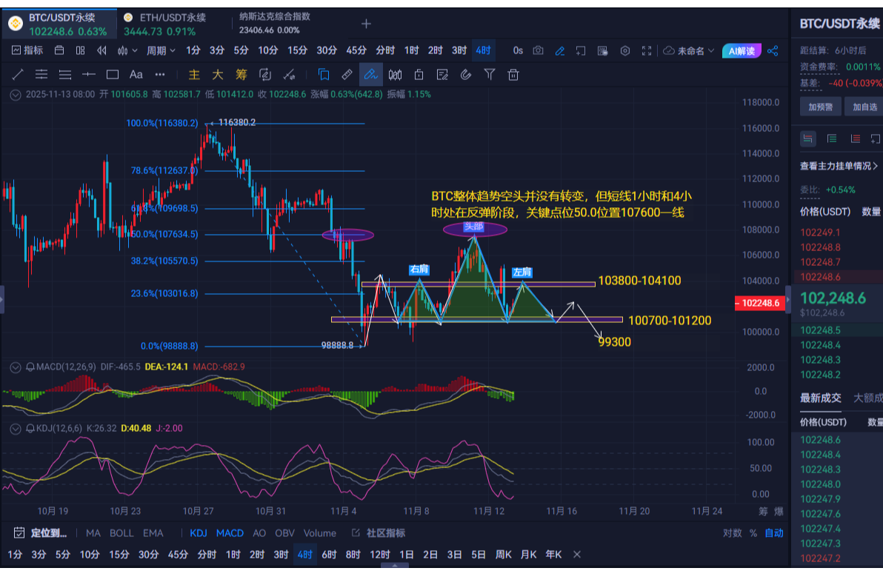Select the Aa text tool
Image resolution: width=883 pixels, height=588 pixels.
pyautogui.click(x=136, y=74)
